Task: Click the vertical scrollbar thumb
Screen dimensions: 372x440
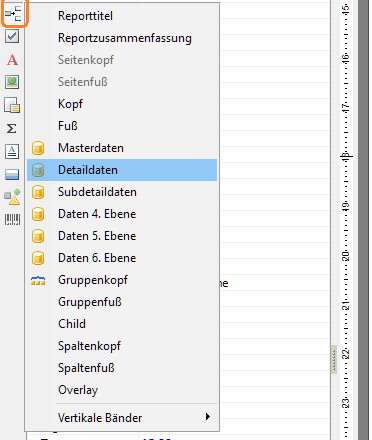Action: tap(334, 360)
